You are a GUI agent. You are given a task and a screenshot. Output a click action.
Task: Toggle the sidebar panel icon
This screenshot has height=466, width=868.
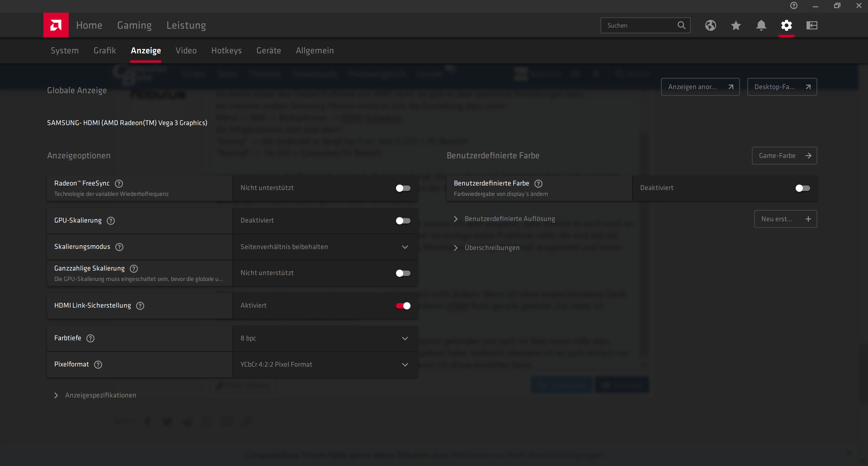[x=812, y=25]
